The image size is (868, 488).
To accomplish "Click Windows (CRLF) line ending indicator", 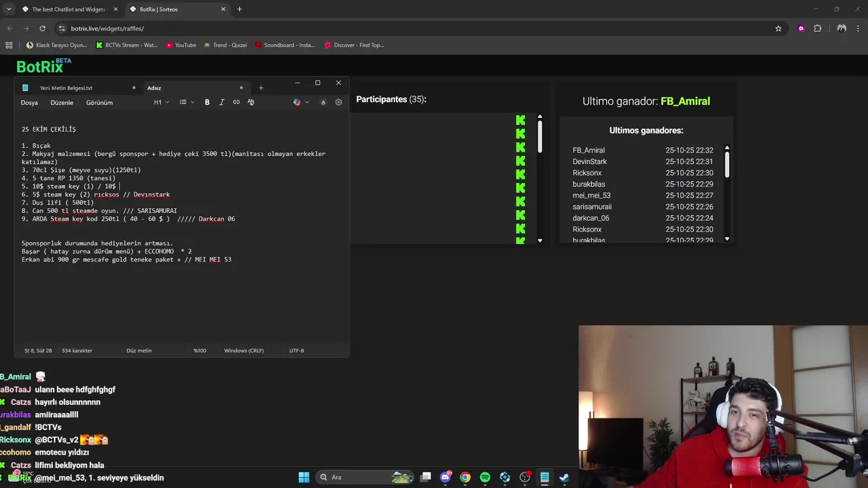I will pos(243,350).
